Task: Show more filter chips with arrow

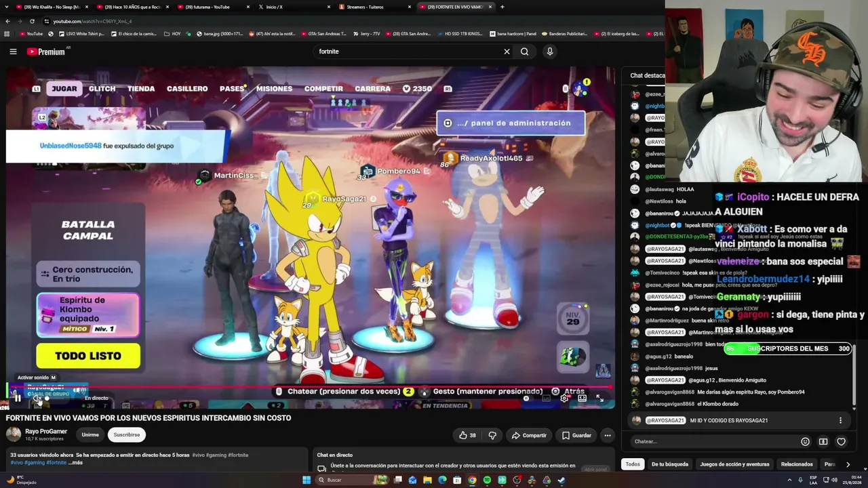Action: [848, 464]
